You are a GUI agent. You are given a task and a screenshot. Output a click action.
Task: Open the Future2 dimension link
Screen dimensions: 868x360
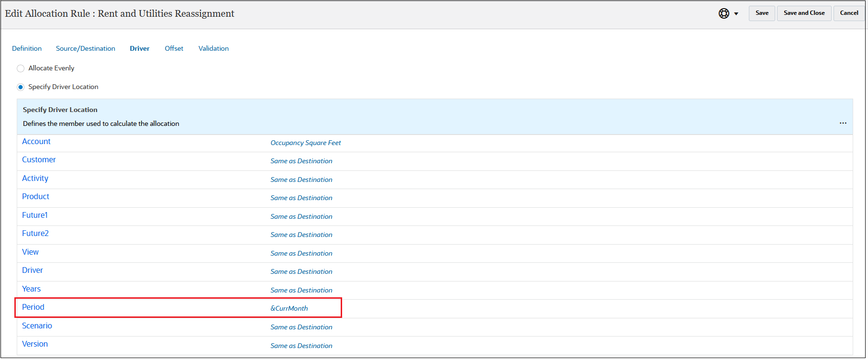[35, 234]
